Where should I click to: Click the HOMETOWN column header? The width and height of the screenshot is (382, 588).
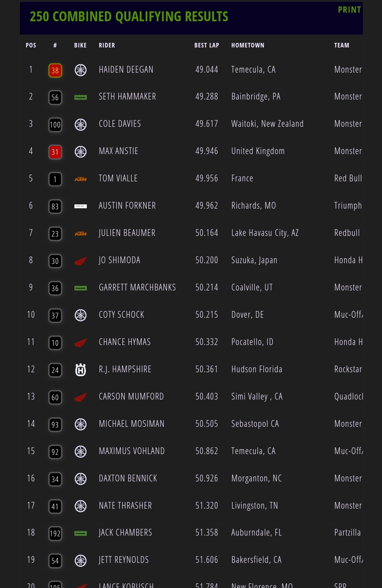pyautogui.click(x=248, y=45)
